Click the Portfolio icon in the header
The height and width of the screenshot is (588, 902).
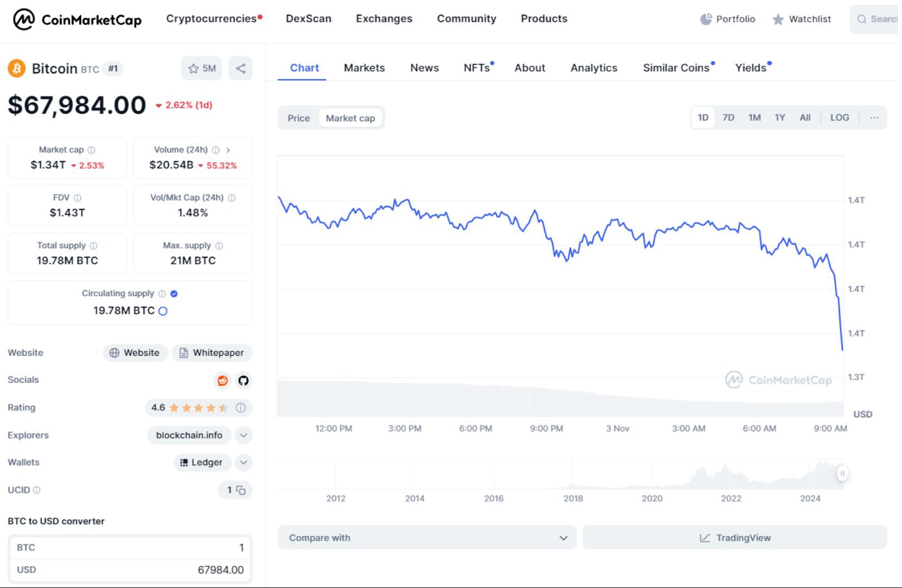(x=705, y=19)
